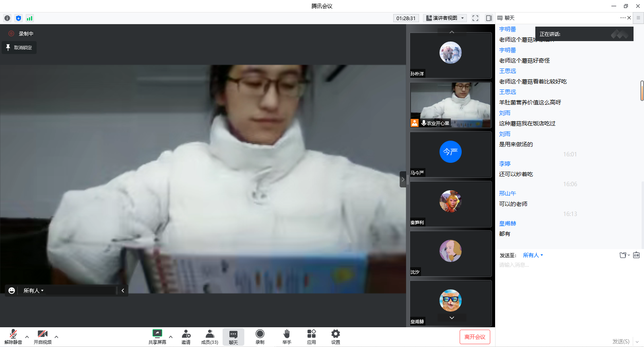Click sender name 皇甫赫 in chat
The width and height of the screenshot is (644, 347).
click(x=508, y=223)
